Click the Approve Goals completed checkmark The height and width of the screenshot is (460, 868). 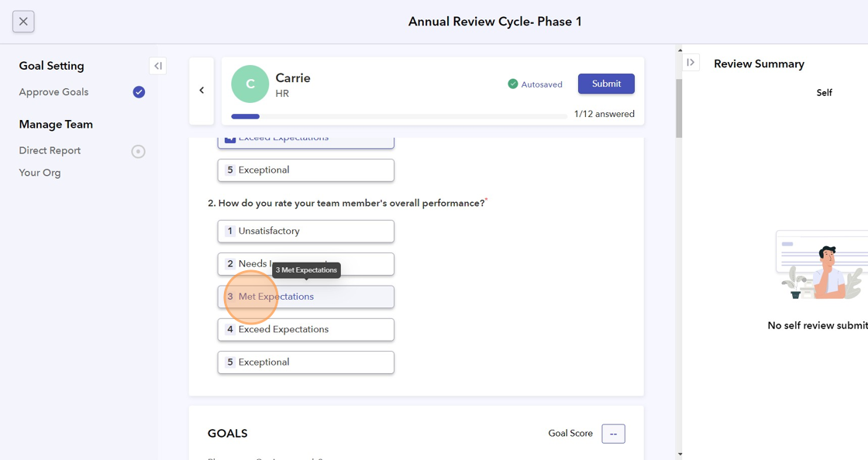(139, 92)
